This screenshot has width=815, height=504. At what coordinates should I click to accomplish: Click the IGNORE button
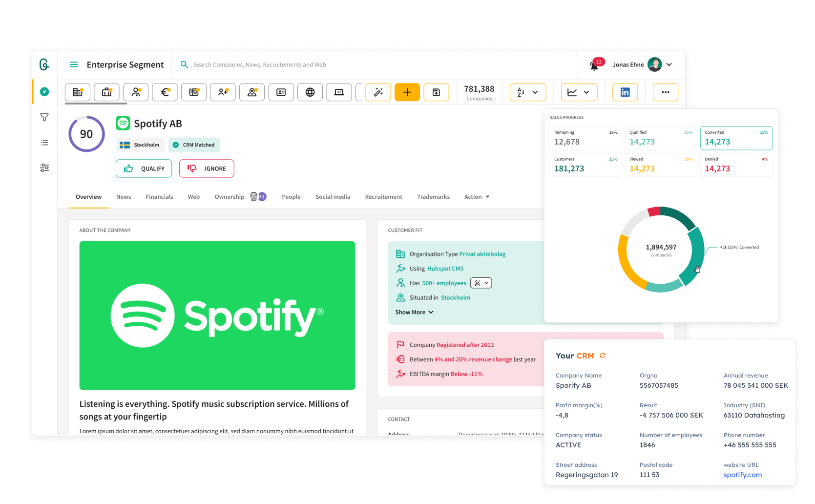point(207,168)
